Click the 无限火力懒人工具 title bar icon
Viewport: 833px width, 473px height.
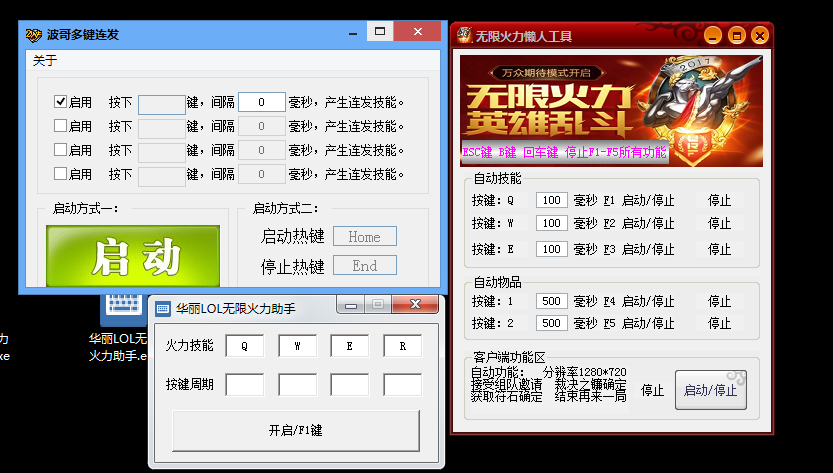point(465,35)
